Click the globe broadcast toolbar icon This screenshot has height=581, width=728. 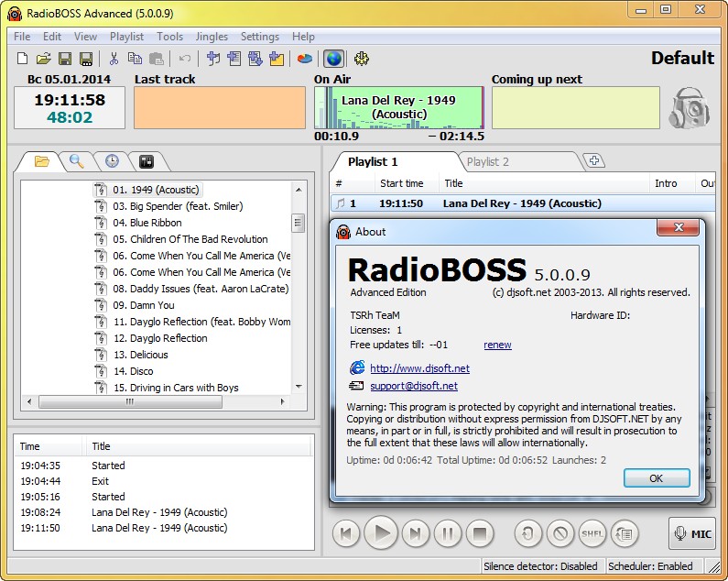point(333,59)
